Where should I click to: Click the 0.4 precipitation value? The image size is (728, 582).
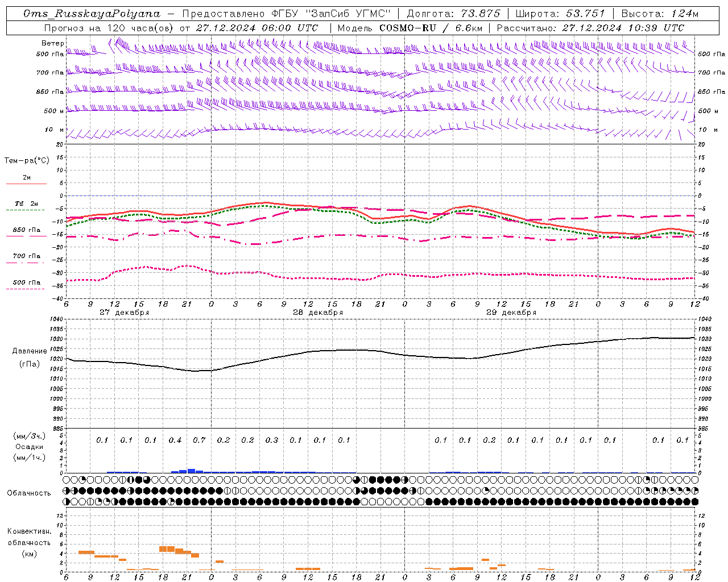pyautogui.click(x=175, y=440)
